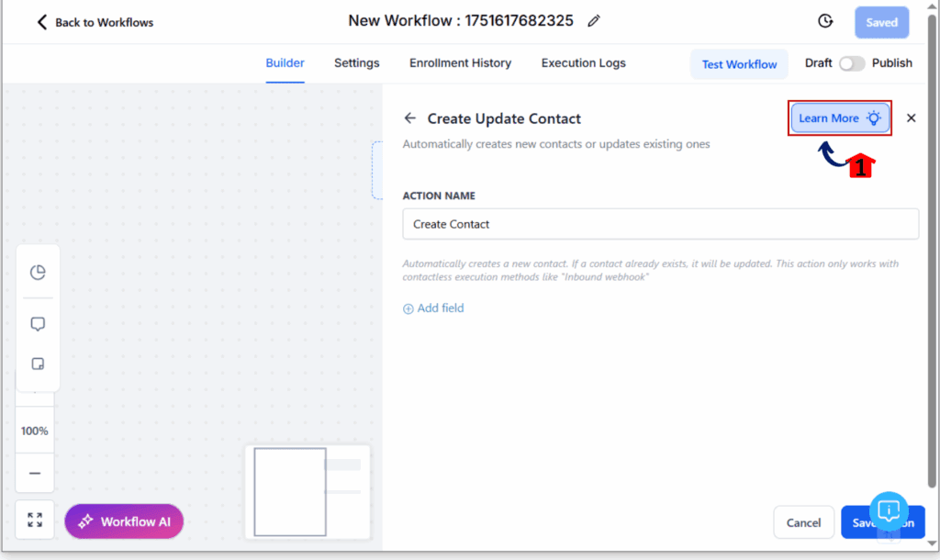This screenshot has width=940, height=560.
Task: Click the vertical scrollbar
Action: (932, 252)
